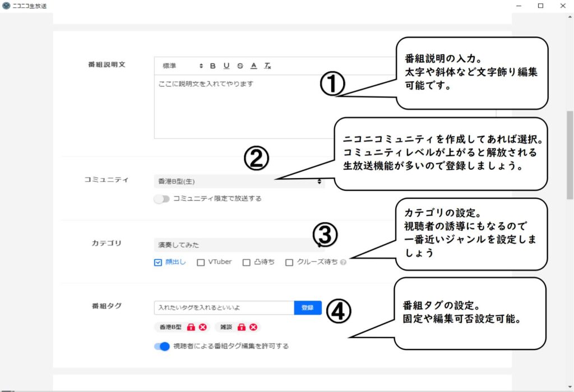Minimize the ニコニコ生放送 window
The image size is (574, 392).
pyautogui.click(x=519, y=6)
